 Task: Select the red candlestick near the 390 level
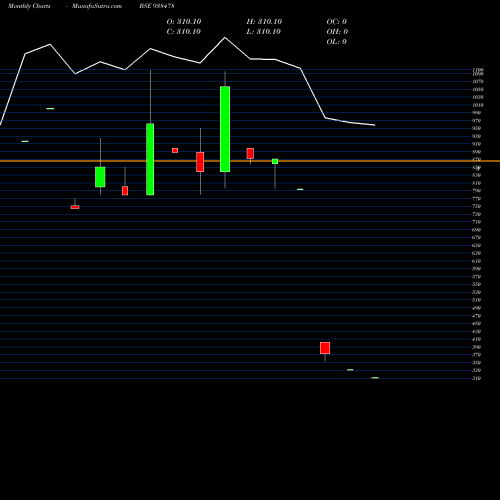click(x=325, y=348)
